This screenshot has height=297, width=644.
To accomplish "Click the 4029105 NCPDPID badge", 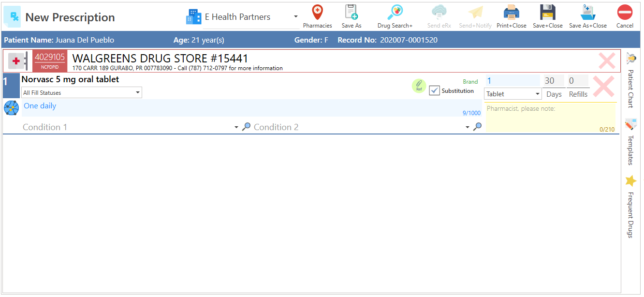I will coord(50,61).
